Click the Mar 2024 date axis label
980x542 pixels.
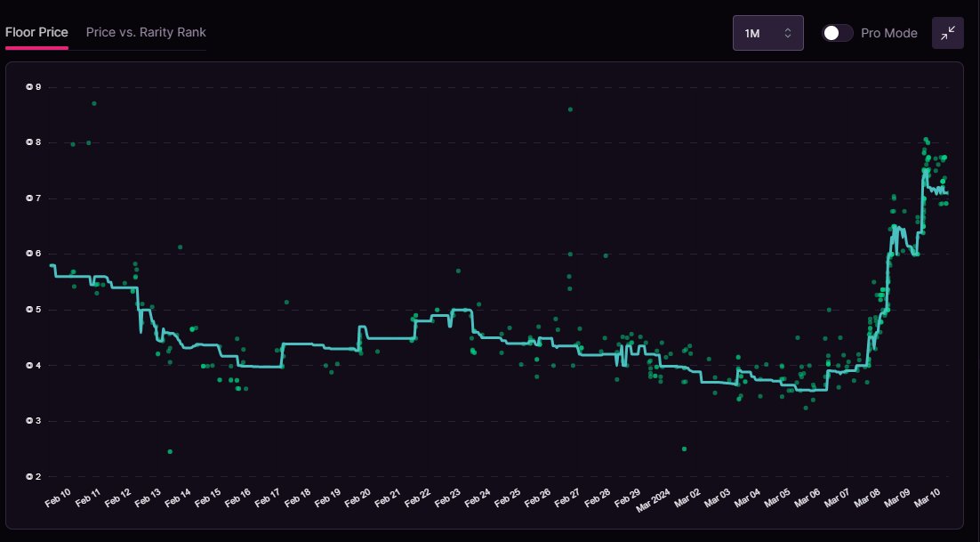[653, 500]
